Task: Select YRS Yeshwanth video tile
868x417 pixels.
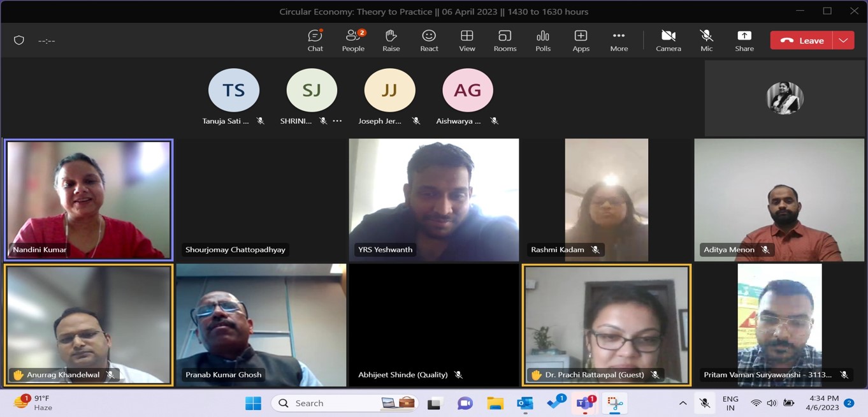Action: tap(434, 200)
